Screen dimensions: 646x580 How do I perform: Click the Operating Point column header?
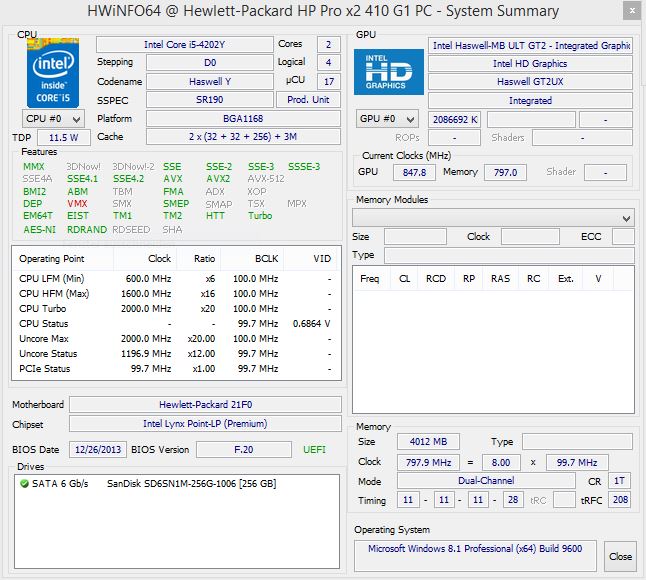click(63, 259)
